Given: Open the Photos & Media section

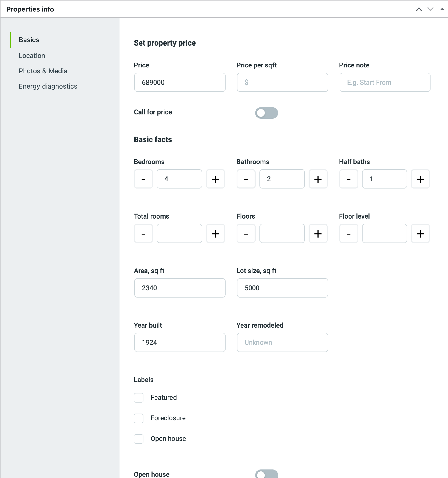Looking at the screenshot, I should [x=43, y=71].
